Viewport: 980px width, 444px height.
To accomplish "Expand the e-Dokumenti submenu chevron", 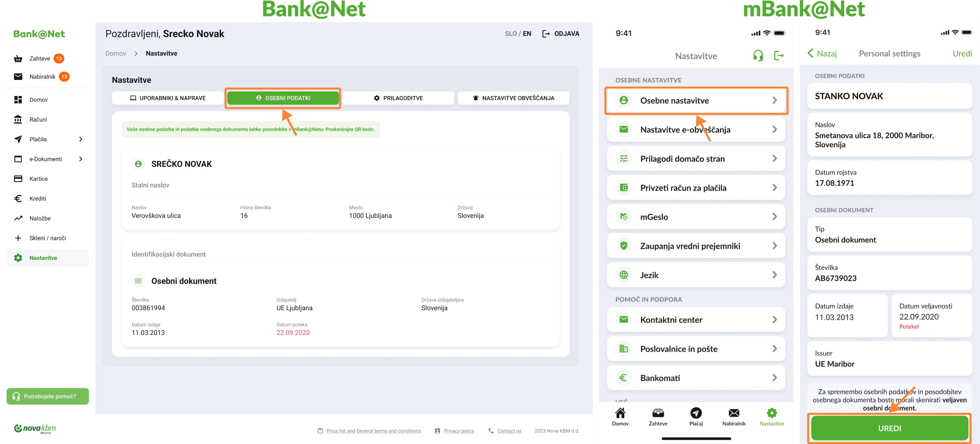I will pyautogui.click(x=81, y=159).
